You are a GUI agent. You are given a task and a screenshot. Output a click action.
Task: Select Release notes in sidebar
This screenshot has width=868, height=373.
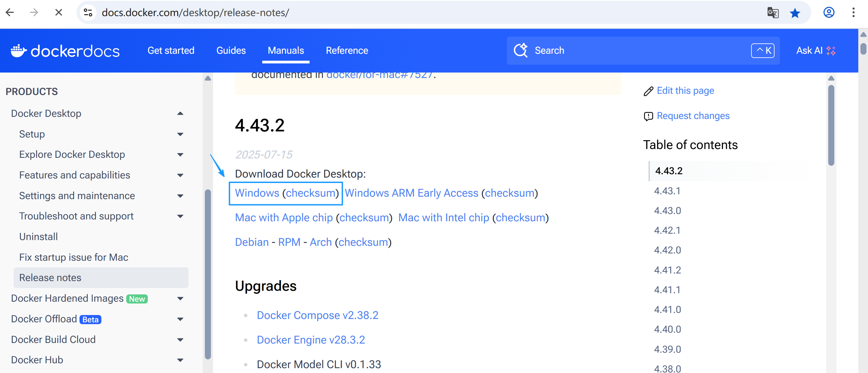tap(101, 278)
